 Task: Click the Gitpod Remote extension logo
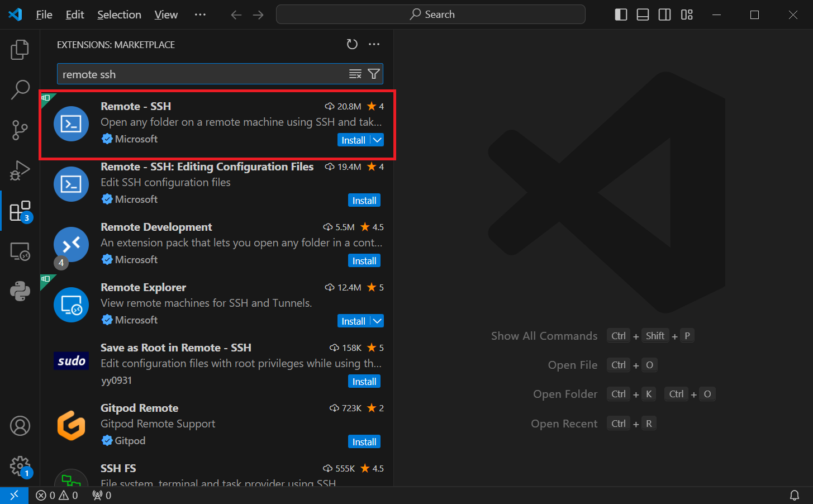point(71,425)
